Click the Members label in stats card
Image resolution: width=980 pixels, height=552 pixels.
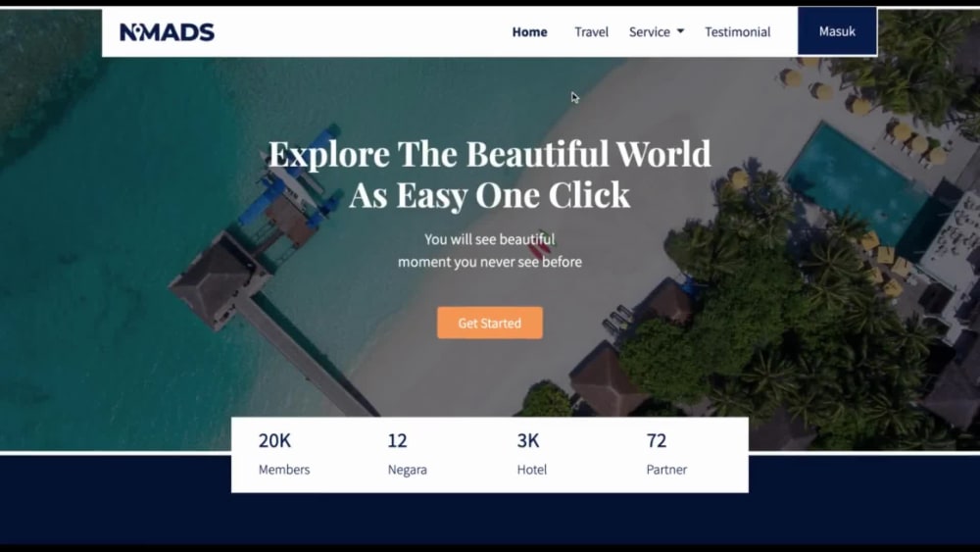(284, 470)
